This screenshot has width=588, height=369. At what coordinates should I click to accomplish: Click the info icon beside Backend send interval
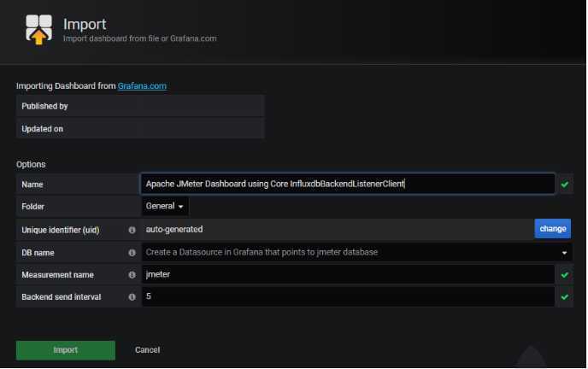pyautogui.click(x=132, y=296)
